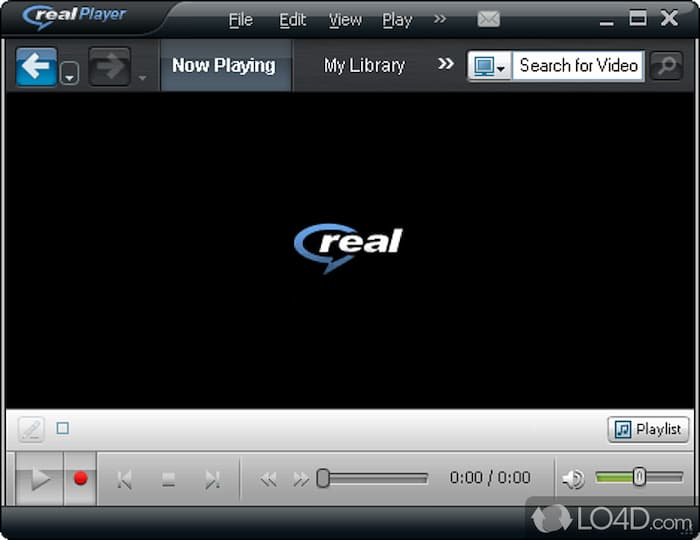Close the RealPlayer window
Viewport: 700px width, 540px height.
(x=669, y=18)
